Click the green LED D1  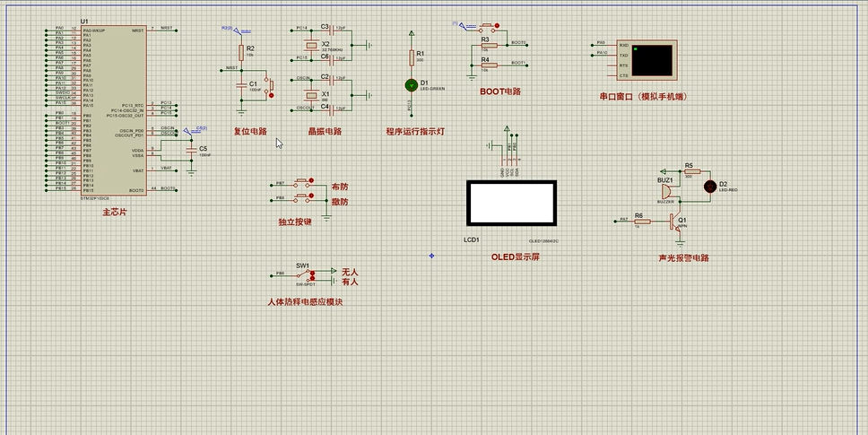point(412,84)
